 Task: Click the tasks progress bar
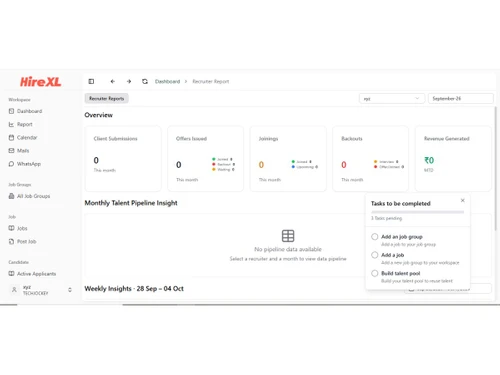click(x=418, y=212)
